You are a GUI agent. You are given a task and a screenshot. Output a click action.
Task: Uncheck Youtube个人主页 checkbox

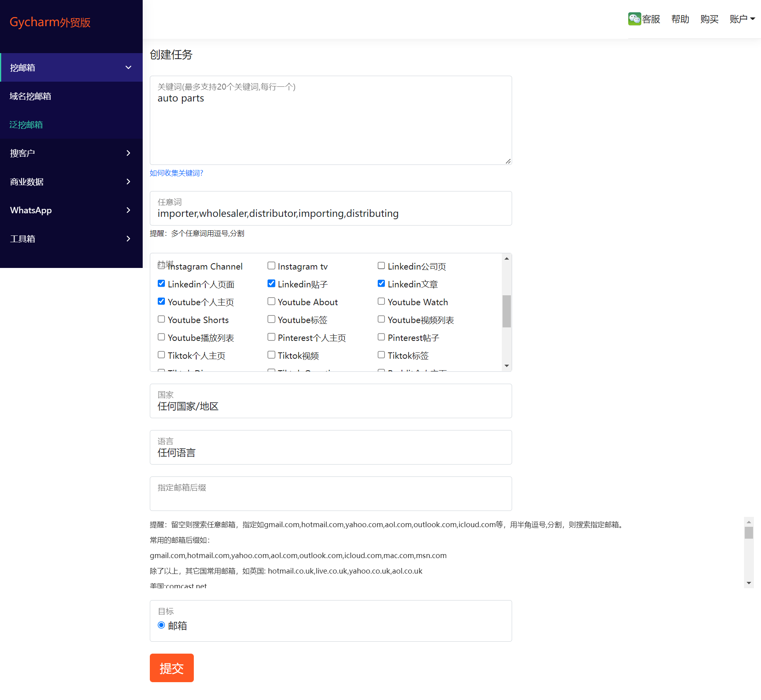tap(161, 301)
